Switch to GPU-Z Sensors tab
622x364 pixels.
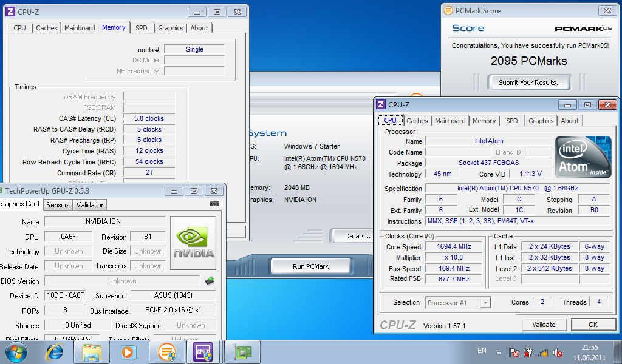click(x=58, y=205)
